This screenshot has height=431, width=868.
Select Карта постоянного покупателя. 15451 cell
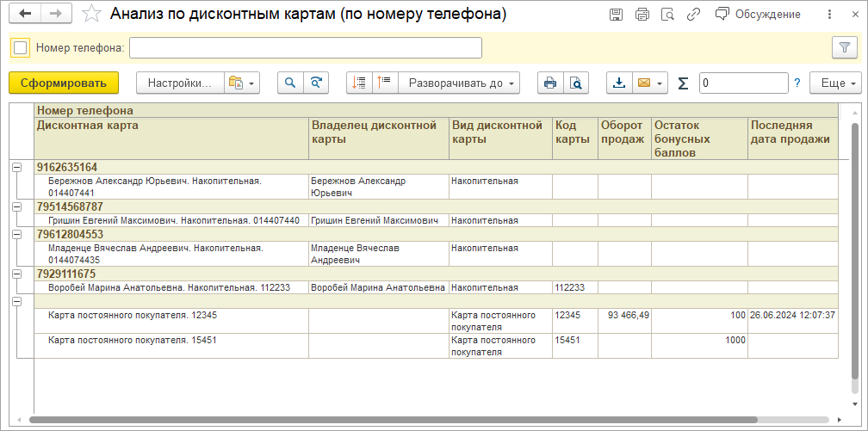click(171, 347)
